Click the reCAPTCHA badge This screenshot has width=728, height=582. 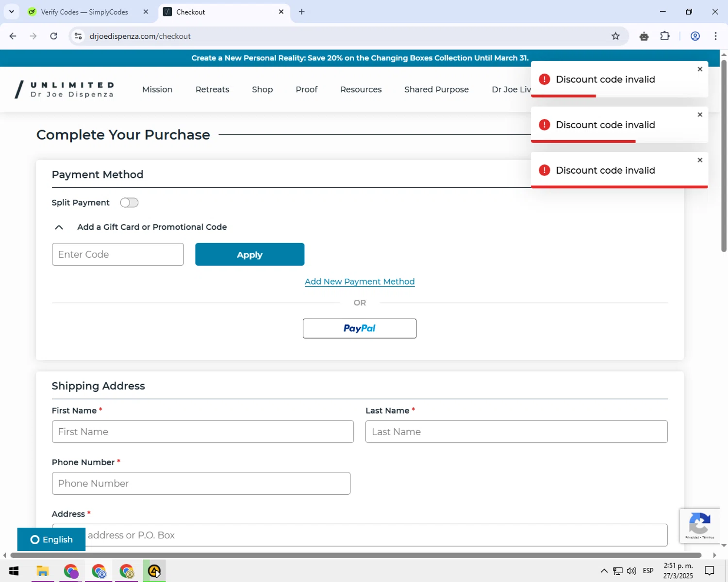coord(700,525)
